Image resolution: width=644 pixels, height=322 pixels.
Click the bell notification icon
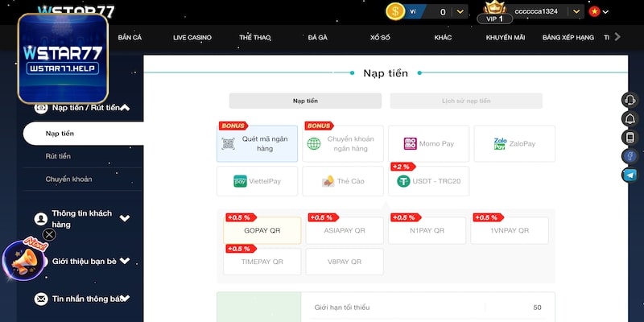tap(630, 118)
